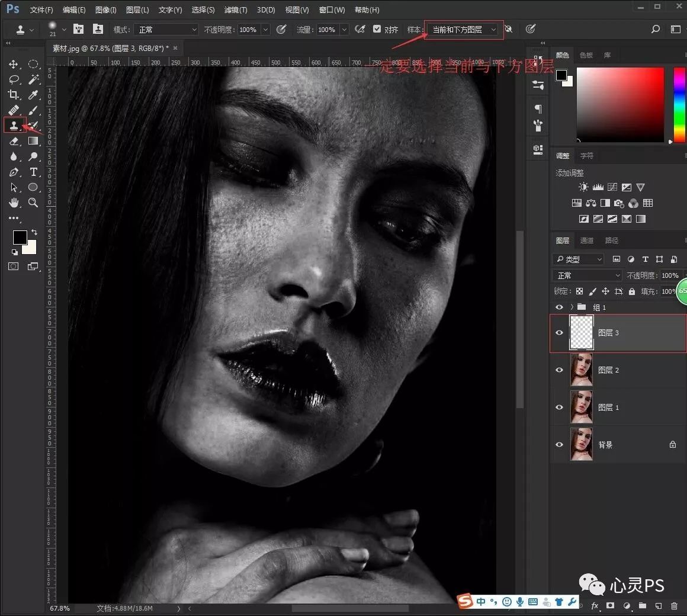This screenshot has height=616, width=687.
Task: Hide the 图层 2 layer
Action: pos(559,370)
